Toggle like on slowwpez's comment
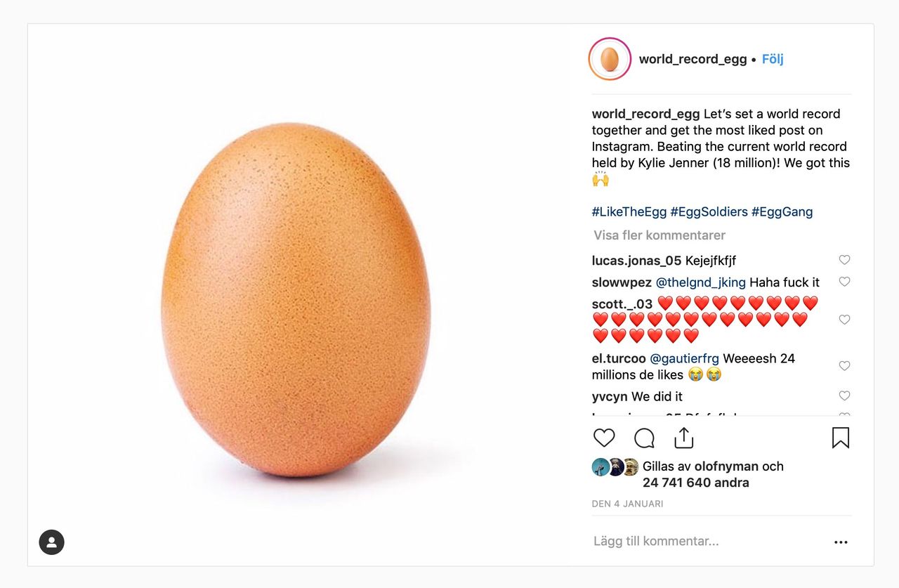Image resolution: width=899 pixels, height=588 pixels. [844, 281]
